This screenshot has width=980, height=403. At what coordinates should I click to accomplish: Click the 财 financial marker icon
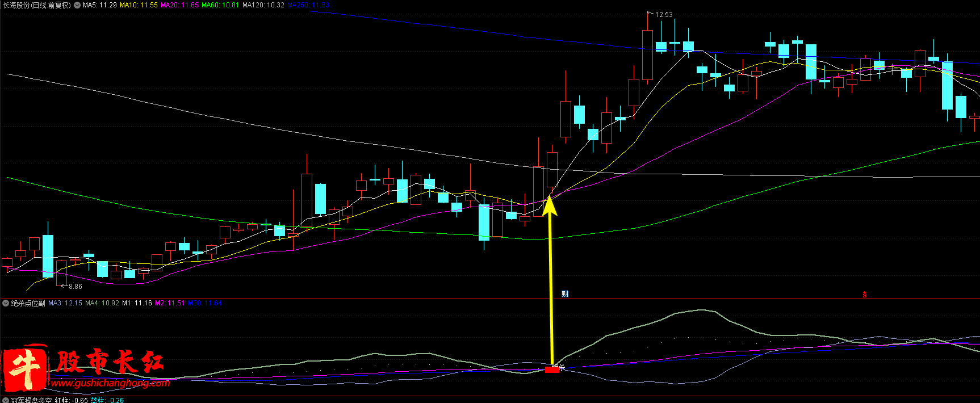565,294
